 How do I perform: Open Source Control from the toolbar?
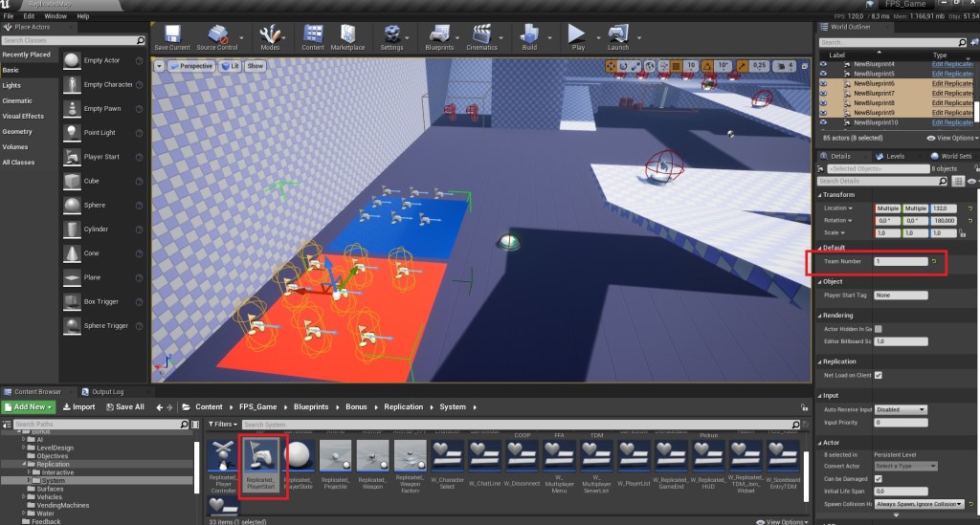click(216, 35)
